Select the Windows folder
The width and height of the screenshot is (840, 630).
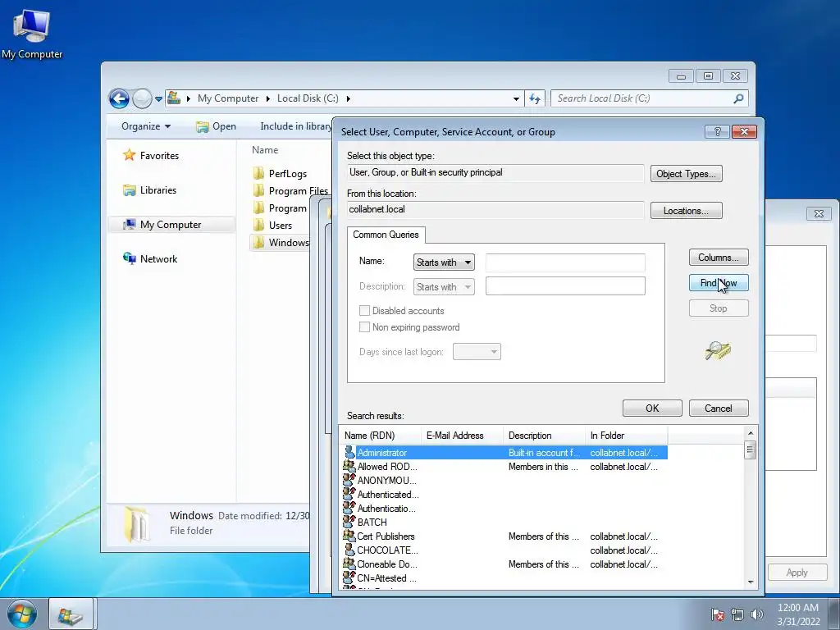tap(281, 243)
